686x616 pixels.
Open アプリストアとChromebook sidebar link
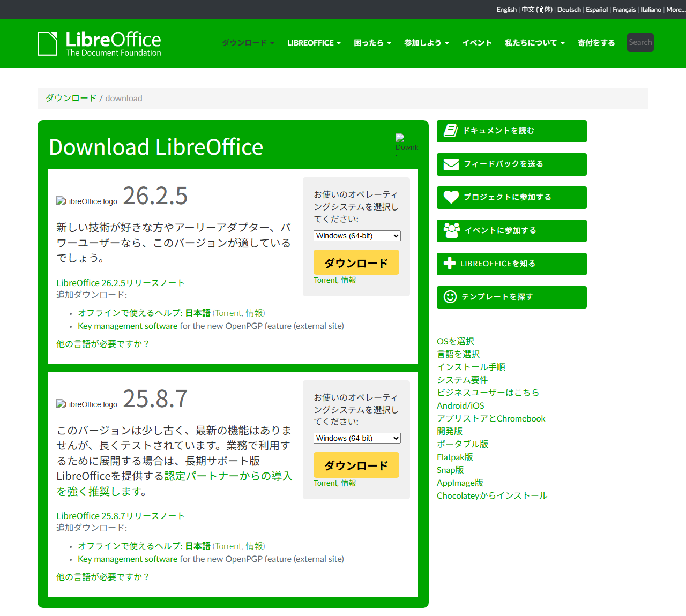[x=491, y=418]
